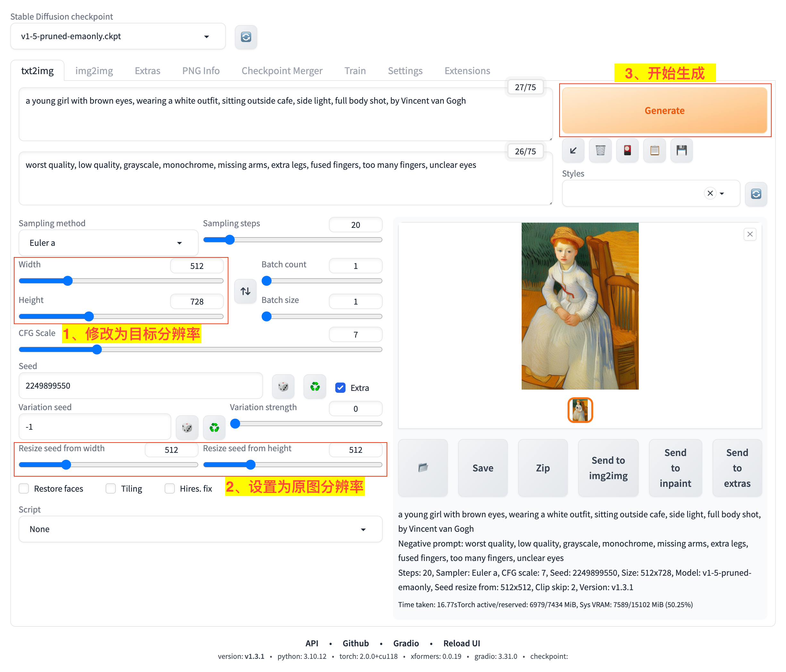Randomize the seed with the dice icon
Viewport: 786px width, 672px height.
pyautogui.click(x=283, y=387)
